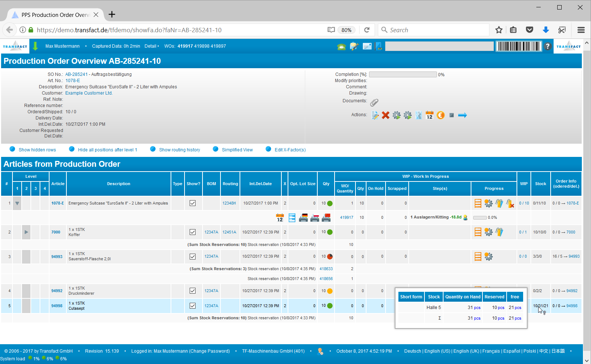Print Chinese work order paper (flag printer)
This screenshot has height=364, width=591.
click(326, 218)
